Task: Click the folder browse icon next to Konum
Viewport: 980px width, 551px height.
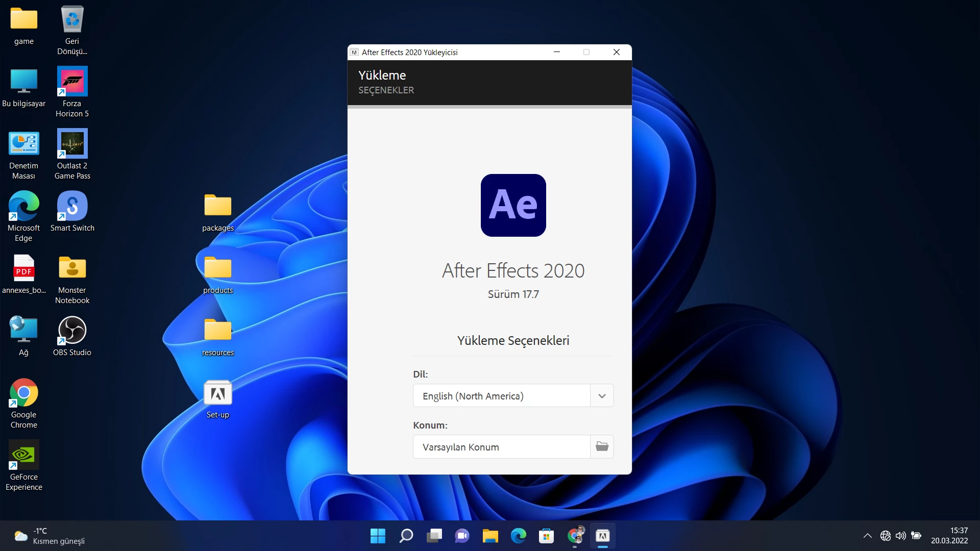Action: [602, 446]
